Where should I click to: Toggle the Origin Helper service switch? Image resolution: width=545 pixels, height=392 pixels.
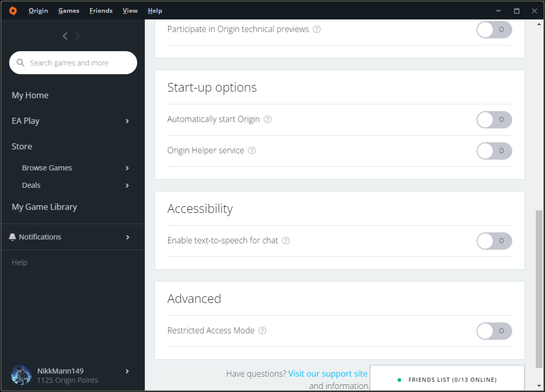coord(494,150)
